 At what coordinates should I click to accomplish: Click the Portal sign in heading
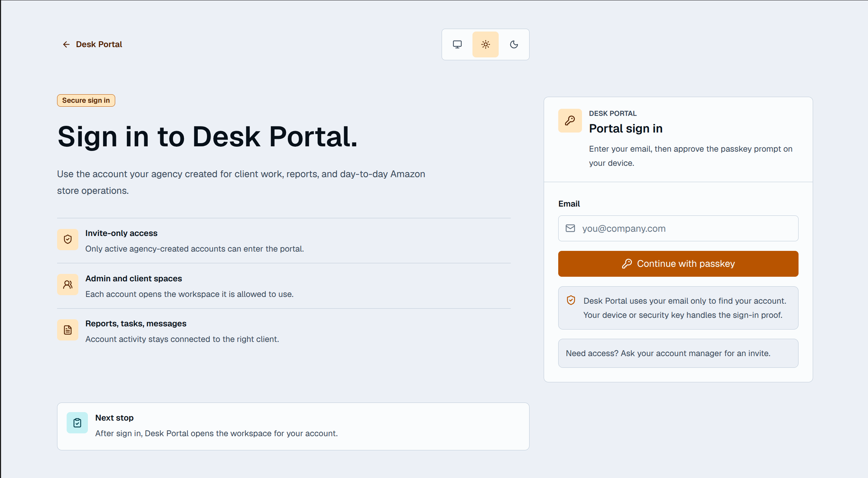coord(626,128)
